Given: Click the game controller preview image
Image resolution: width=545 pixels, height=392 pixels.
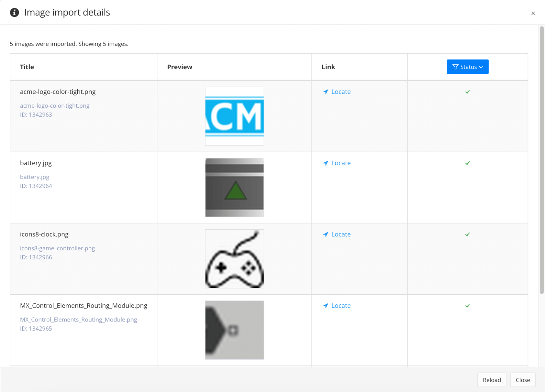Looking at the screenshot, I should [234, 258].
